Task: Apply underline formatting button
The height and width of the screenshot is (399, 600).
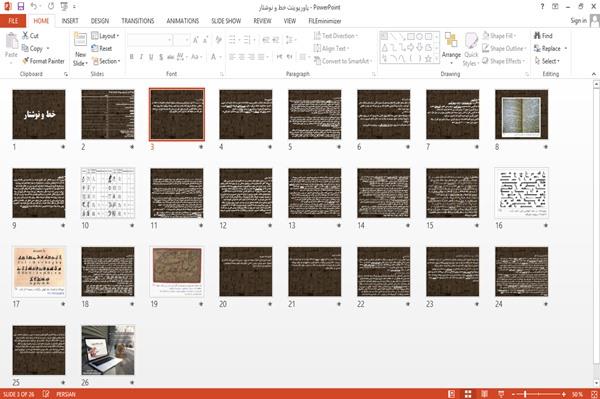Action: pyautogui.click(x=151, y=57)
